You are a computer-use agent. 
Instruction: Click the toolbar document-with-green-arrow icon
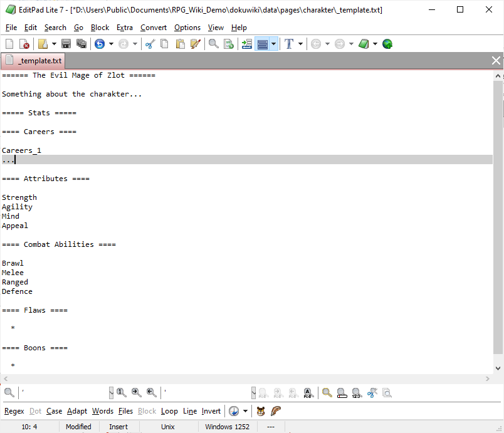pyautogui.click(x=229, y=44)
